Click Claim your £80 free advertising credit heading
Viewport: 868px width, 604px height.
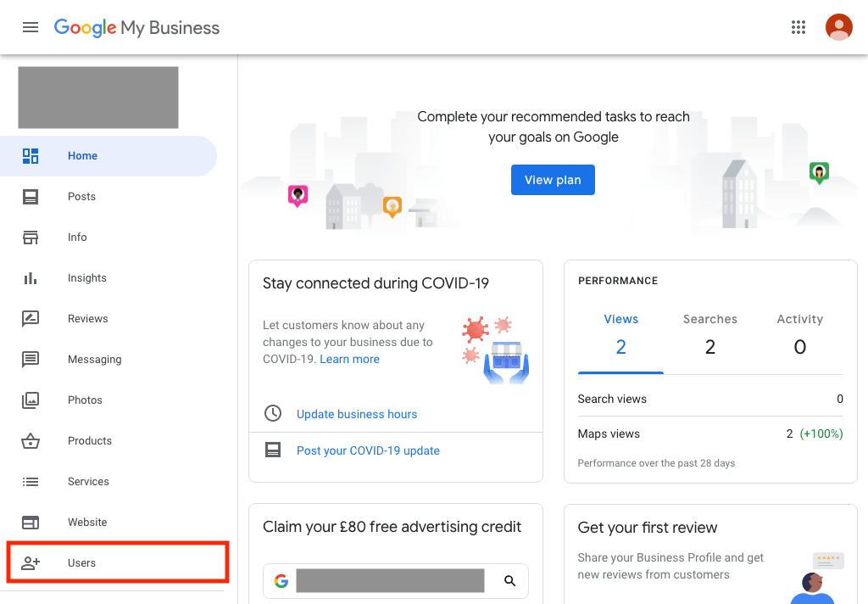coord(392,527)
